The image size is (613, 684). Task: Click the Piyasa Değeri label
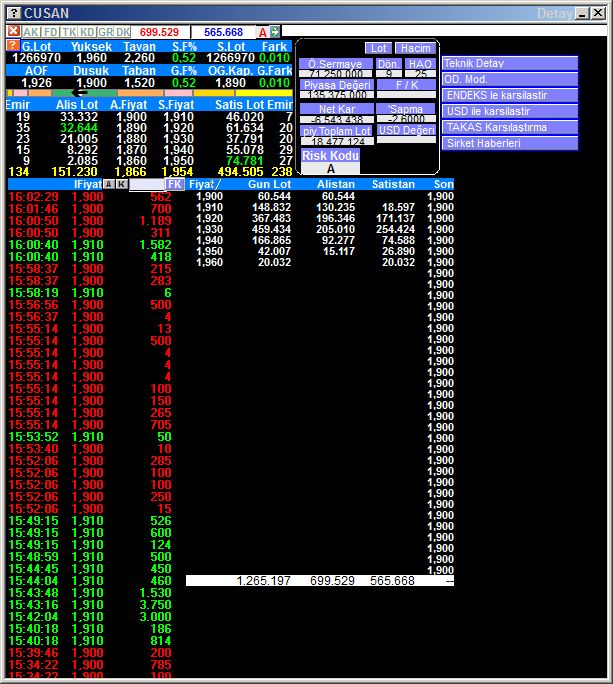[337, 85]
